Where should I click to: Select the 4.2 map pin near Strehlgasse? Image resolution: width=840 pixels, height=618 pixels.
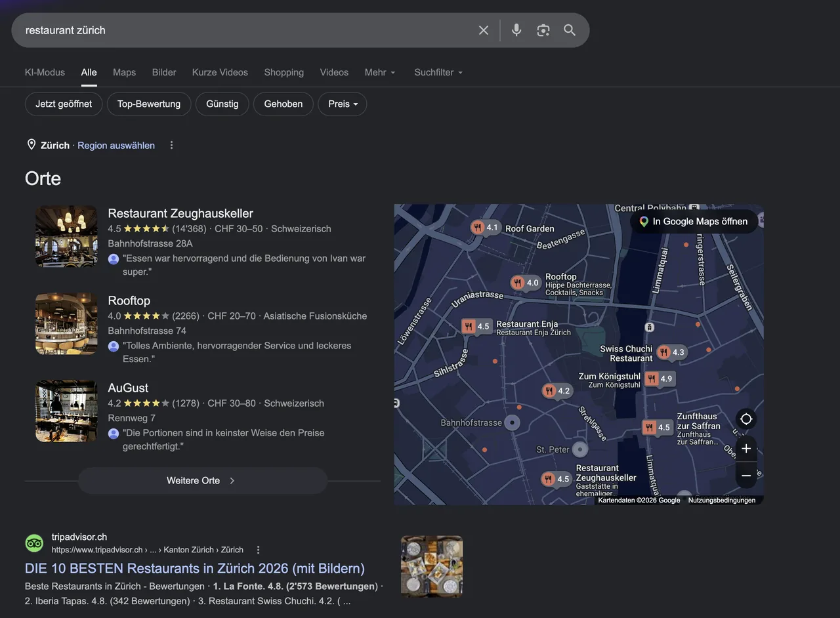point(556,390)
